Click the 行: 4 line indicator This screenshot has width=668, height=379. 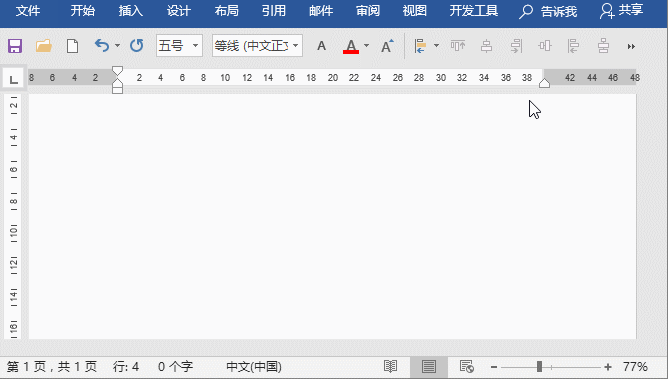(x=126, y=367)
